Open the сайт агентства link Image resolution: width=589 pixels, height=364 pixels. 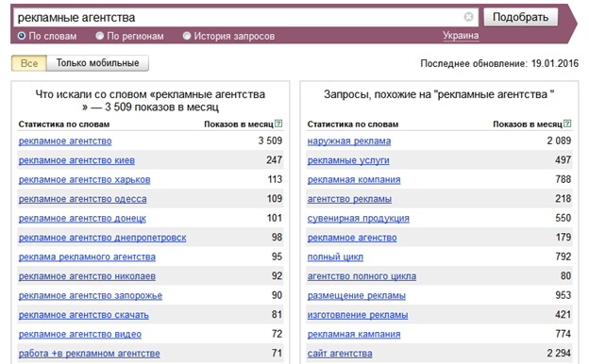click(340, 354)
